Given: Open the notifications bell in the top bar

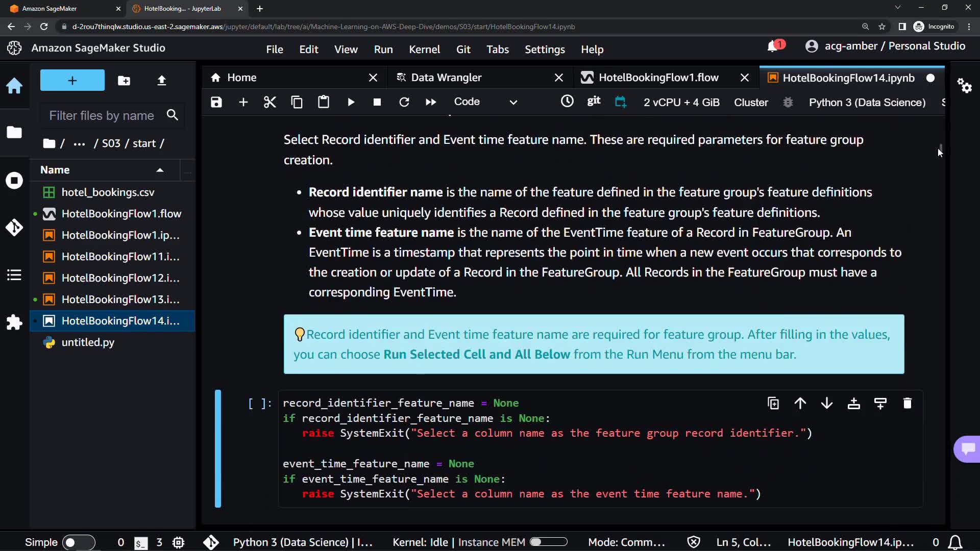Looking at the screenshot, I should 773,46.
